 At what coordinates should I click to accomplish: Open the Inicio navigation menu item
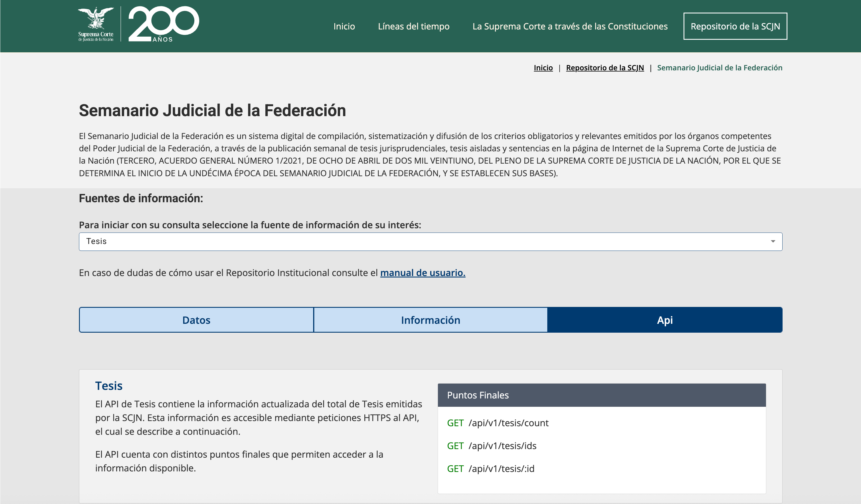point(344,26)
